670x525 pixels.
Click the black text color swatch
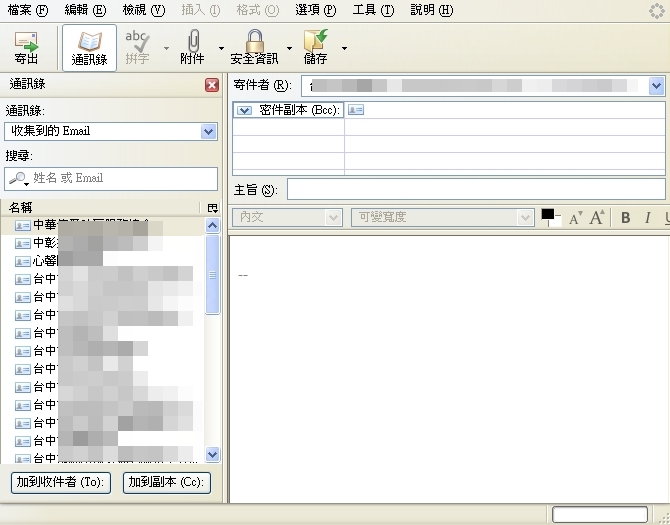[548, 214]
